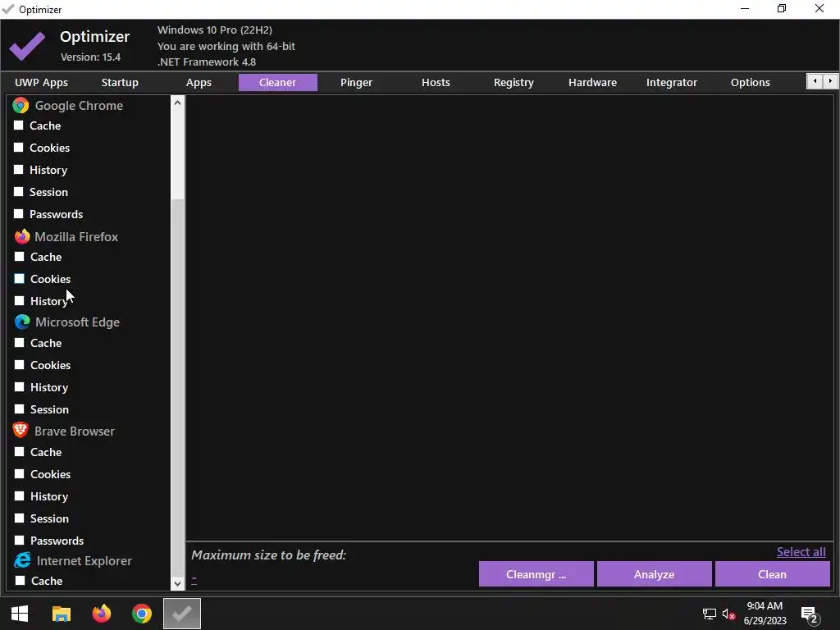The image size is (840, 630).
Task: Open the Startup tab
Action: pos(120,83)
